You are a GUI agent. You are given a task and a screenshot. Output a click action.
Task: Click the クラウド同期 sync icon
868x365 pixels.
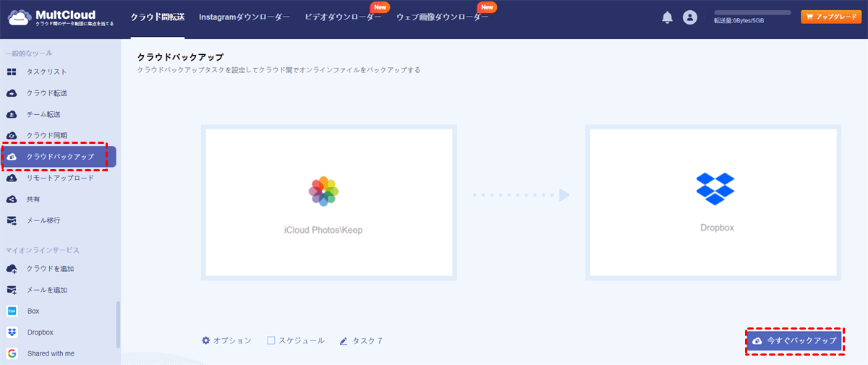click(12, 135)
